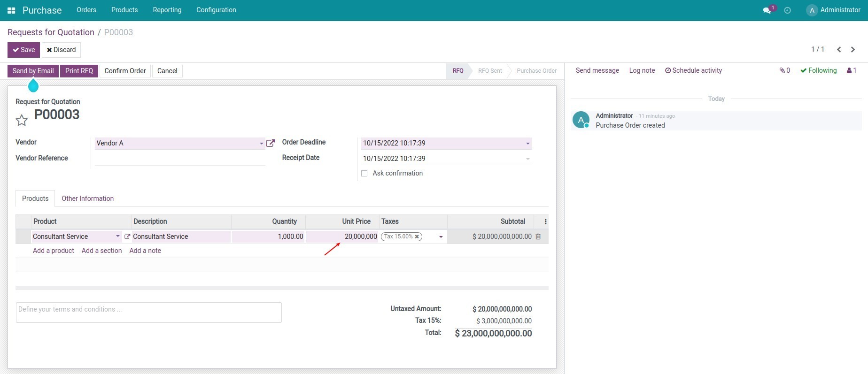Open the Configuration menu
Screen dimensions: 868x374
[x=216, y=10]
